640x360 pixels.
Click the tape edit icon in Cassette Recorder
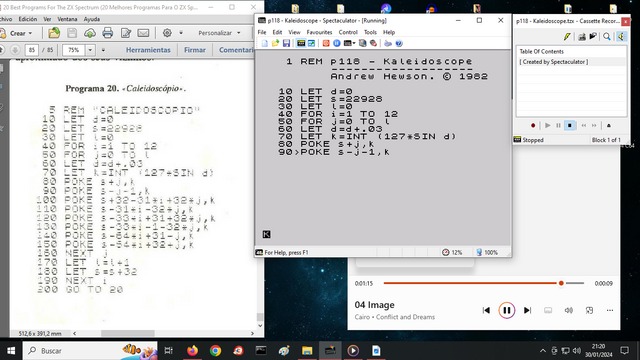point(593,37)
